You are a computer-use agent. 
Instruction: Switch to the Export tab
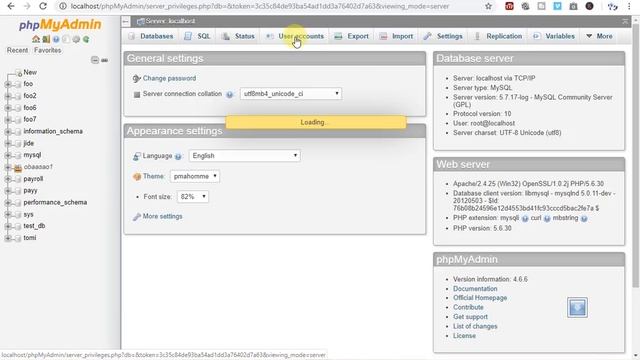[x=351, y=36]
